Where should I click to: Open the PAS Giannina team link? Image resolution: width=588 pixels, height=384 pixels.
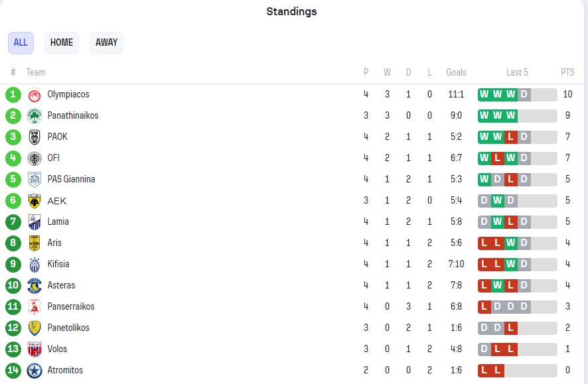pyautogui.click(x=71, y=180)
